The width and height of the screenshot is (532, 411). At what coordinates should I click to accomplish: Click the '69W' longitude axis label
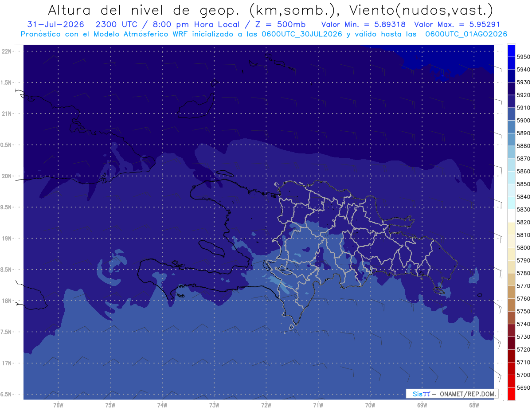tap(422, 405)
